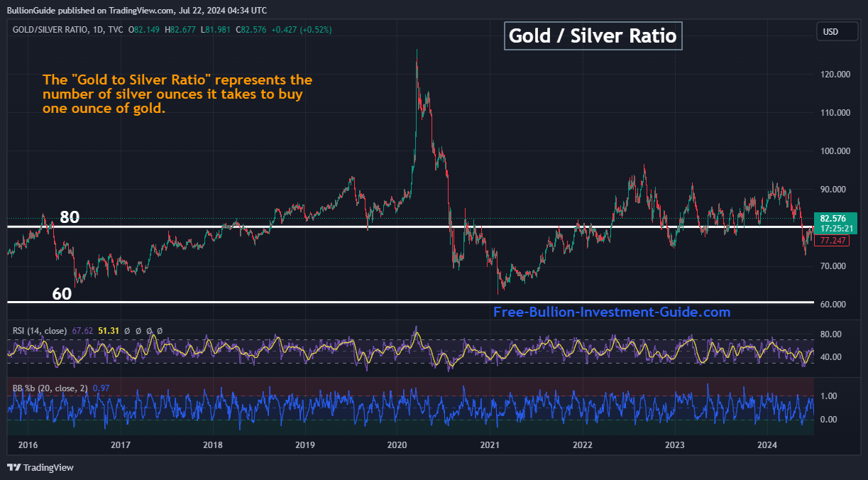Click the 100.000 price axis label
The height and width of the screenshot is (480, 868).
pyautogui.click(x=835, y=151)
